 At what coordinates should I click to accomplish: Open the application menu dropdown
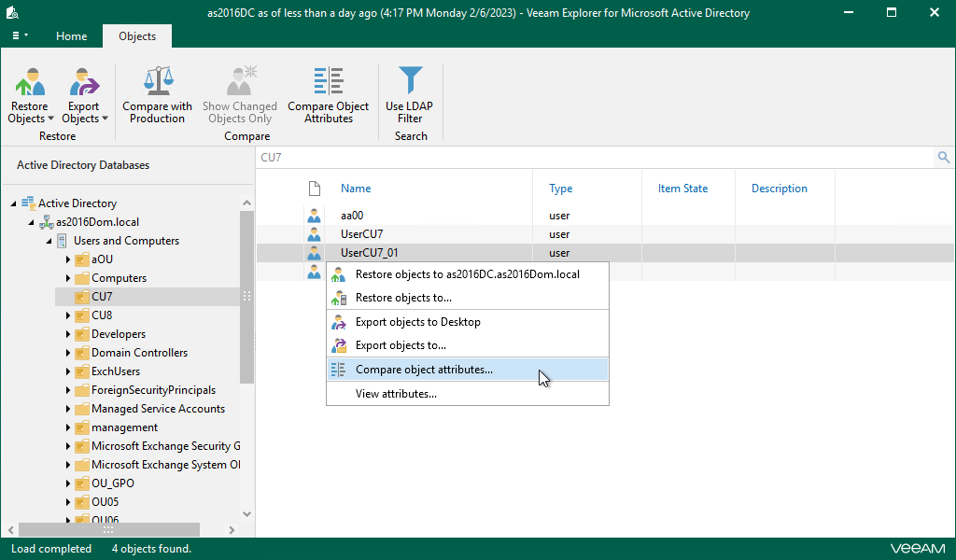pyautogui.click(x=20, y=35)
